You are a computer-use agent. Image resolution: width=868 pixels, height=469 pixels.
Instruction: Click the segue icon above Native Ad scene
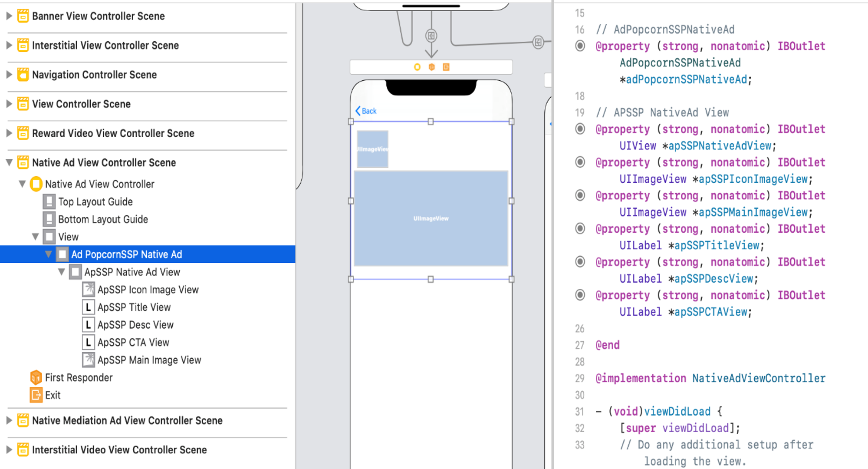click(431, 36)
